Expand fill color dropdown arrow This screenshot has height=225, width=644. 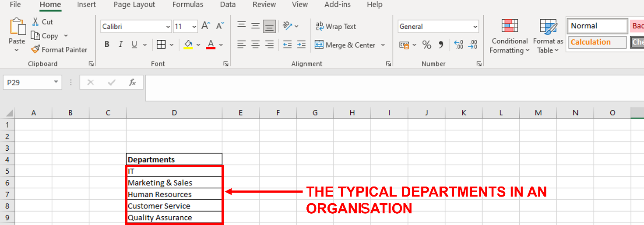(x=198, y=45)
